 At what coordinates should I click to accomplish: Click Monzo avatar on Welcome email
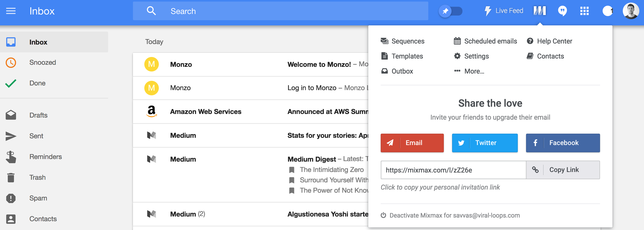[x=152, y=64]
